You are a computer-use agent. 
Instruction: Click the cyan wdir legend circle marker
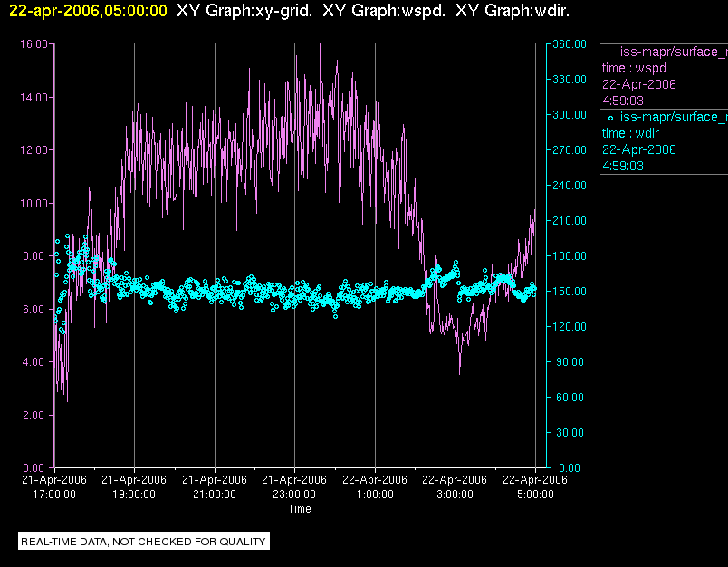tap(610, 119)
